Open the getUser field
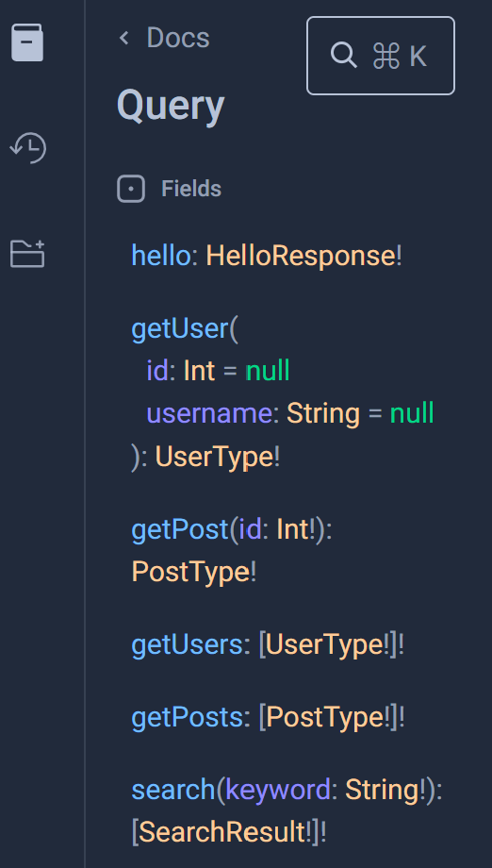492x868 pixels. coord(180,329)
